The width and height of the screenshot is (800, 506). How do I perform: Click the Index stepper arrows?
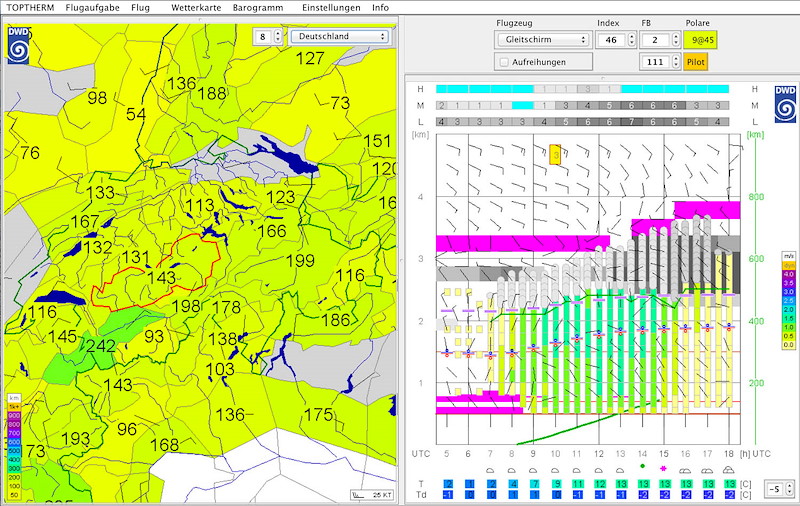click(632, 39)
